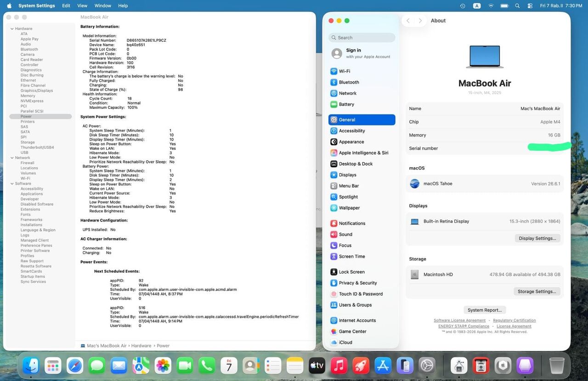588x381 pixels.
Task: Sign in with your Apple Account
Action: coord(362,53)
